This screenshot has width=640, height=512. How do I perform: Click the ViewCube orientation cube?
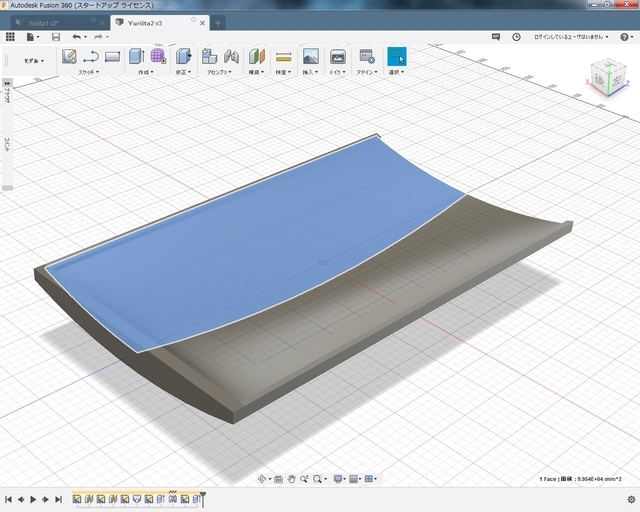(609, 79)
